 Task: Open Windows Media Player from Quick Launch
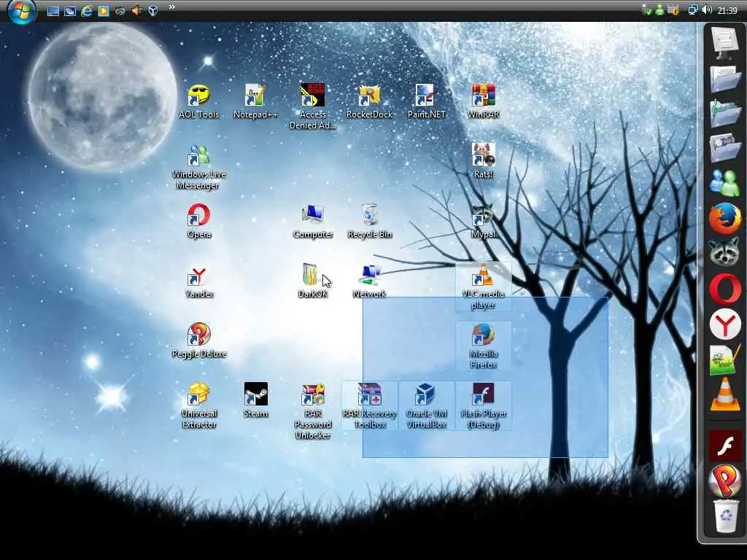tap(104, 10)
